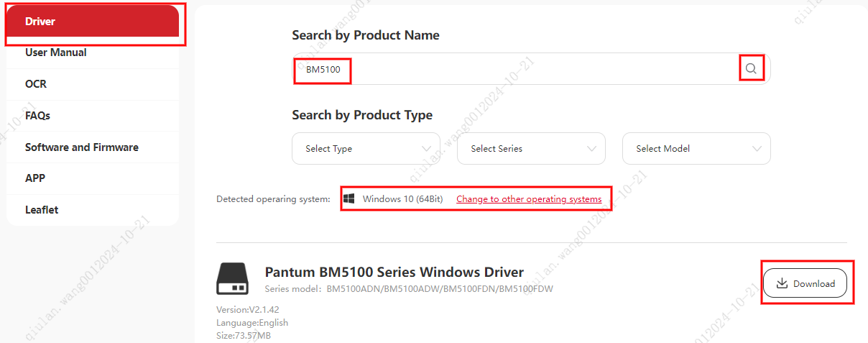Viewport: 868px width, 343px height.
Task: Open Software and Firmware section
Action: (93, 147)
